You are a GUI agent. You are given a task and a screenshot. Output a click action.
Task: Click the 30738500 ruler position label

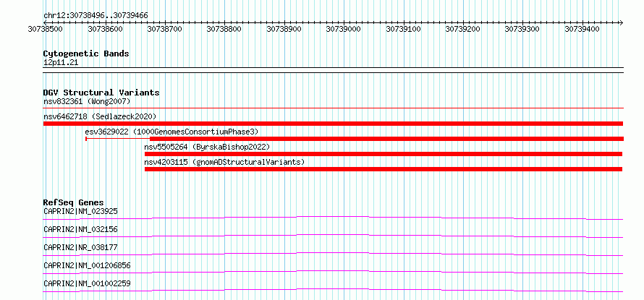(x=45, y=29)
